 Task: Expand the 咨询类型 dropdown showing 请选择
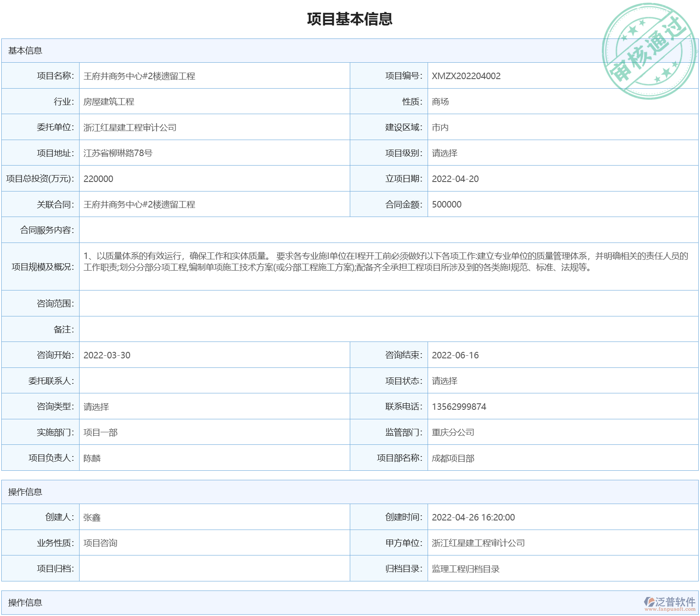pos(96,407)
